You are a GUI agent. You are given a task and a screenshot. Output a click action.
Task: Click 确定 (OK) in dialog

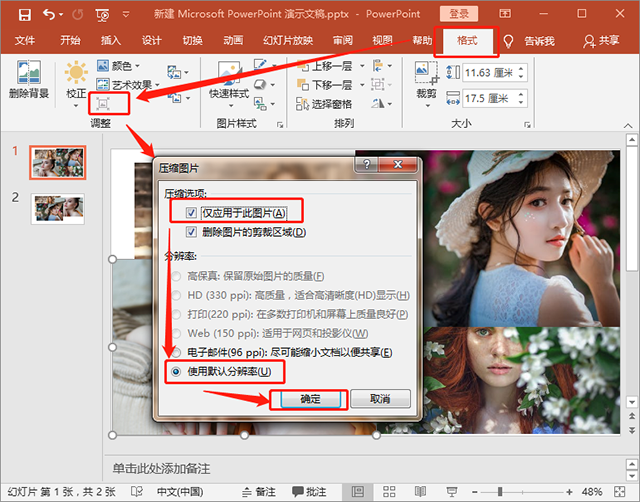[310, 399]
